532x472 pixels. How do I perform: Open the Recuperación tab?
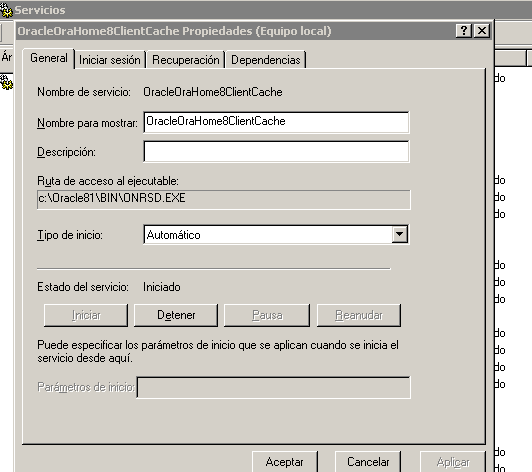(x=186, y=60)
